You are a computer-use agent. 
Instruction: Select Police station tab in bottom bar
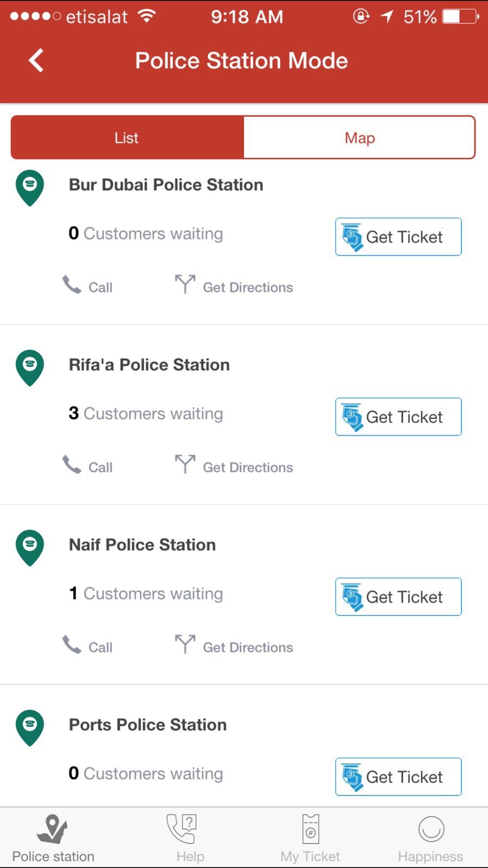click(53, 838)
